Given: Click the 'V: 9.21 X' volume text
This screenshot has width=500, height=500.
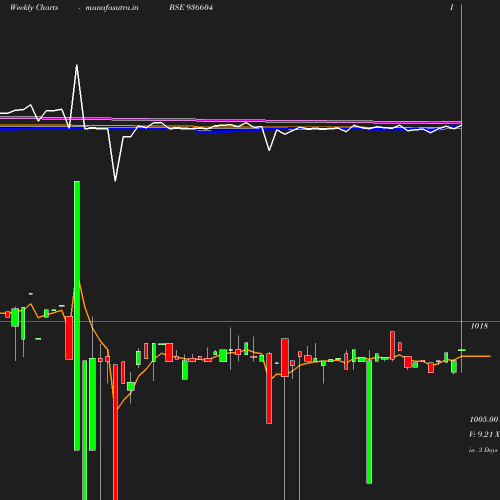Looking at the screenshot, I should pos(484,434).
